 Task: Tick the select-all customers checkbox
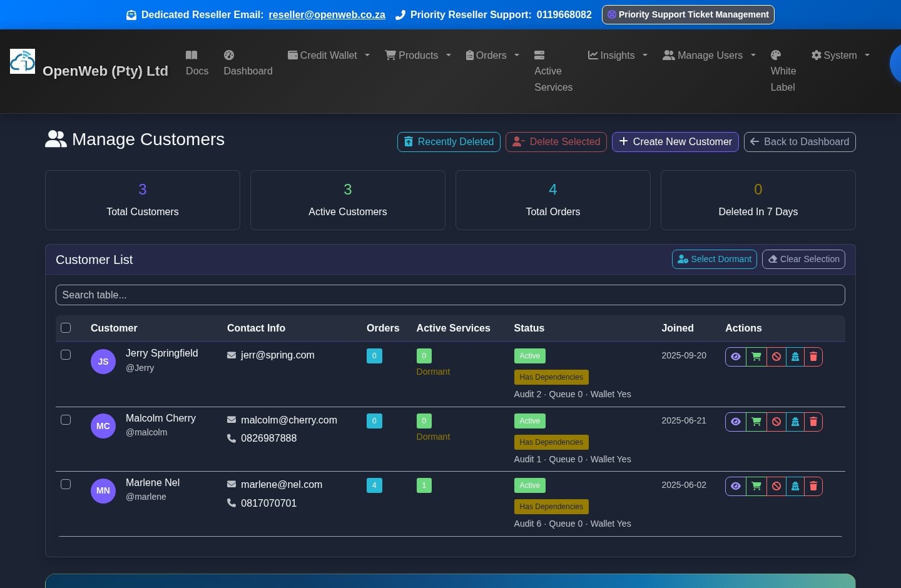point(66,328)
